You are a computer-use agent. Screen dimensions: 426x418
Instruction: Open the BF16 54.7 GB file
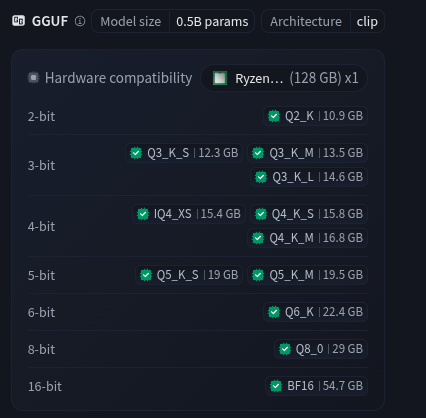pos(316,386)
